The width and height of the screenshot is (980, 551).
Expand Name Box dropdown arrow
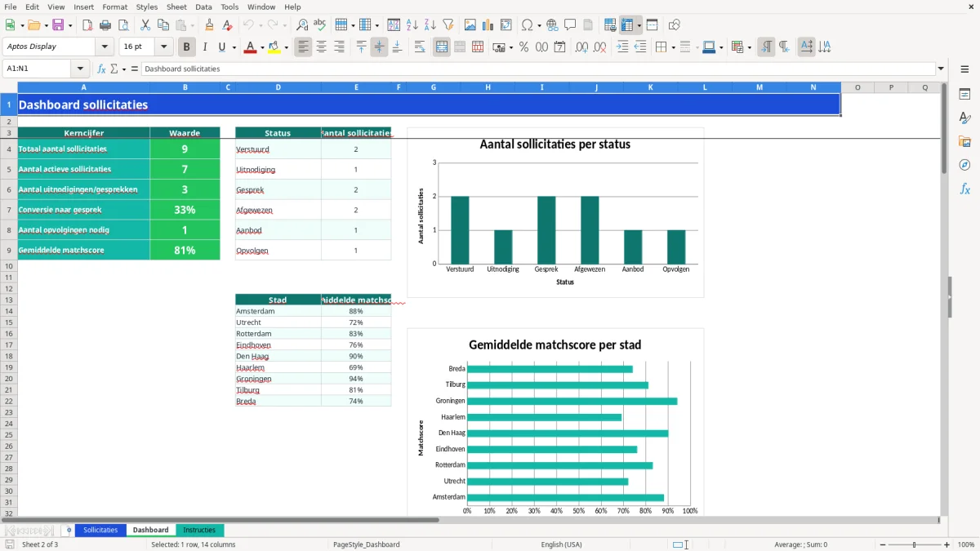tap(80, 69)
